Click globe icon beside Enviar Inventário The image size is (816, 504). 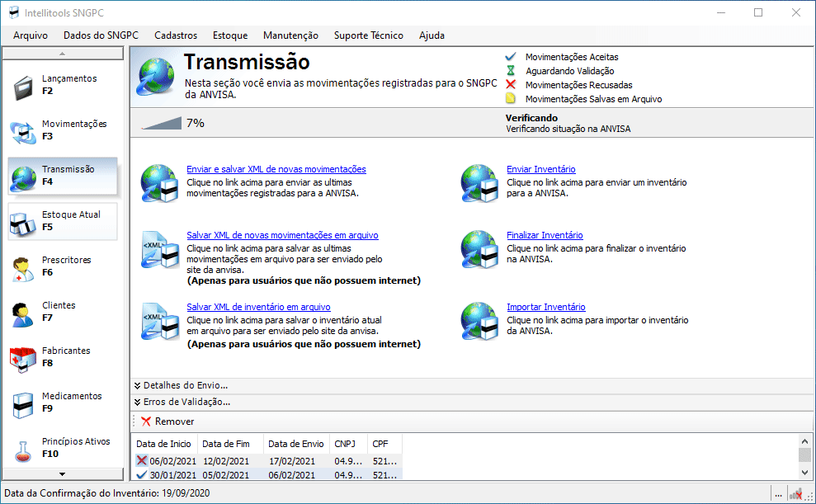click(x=479, y=183)
